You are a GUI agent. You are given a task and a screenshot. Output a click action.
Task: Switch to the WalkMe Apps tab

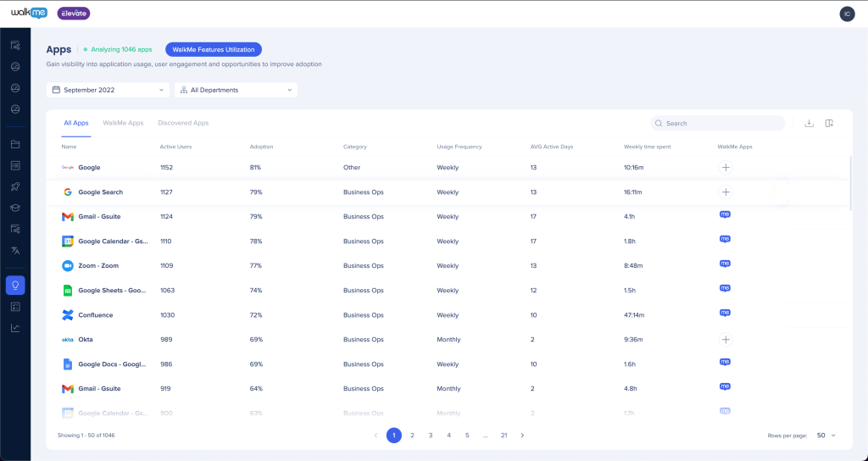pyautogui.click(x=123, y=123)
